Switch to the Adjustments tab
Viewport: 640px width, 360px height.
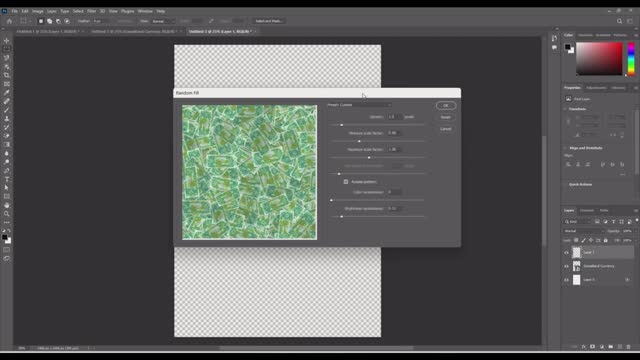click(596, 88)
